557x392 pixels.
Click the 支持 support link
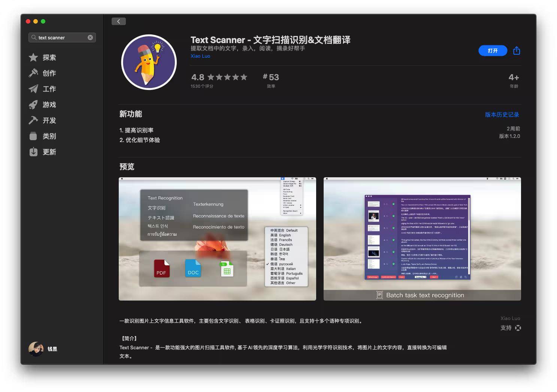pyautogui.click(x=506, y=328)
